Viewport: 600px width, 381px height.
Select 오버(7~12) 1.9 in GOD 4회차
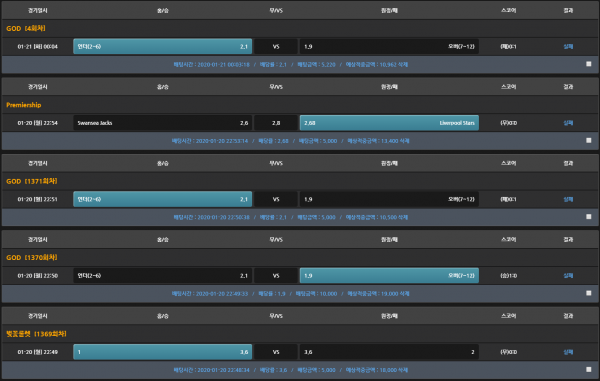(x=389, y=46)
